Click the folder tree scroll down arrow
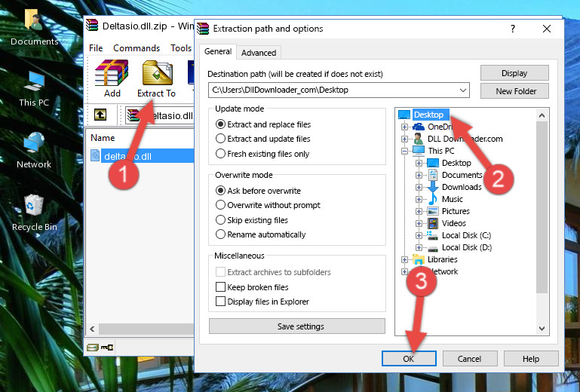This screenshot has width=580, height=392. pos(542,328)
